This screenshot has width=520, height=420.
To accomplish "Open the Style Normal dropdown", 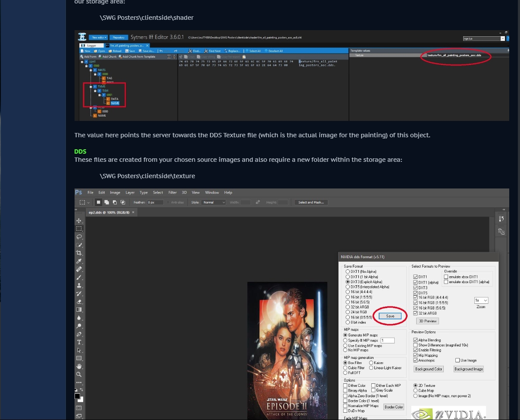I will [x=214, y=202].
